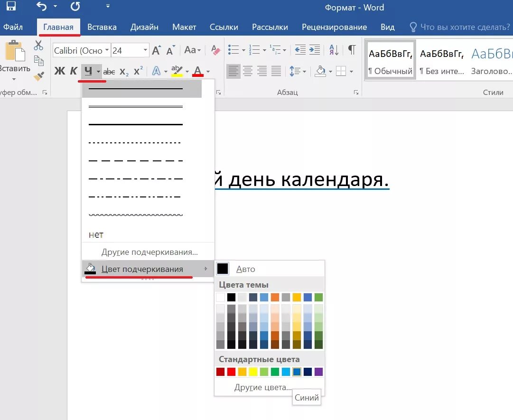Toggle italic К formatting
The height and width of the screenshot is (420, 513).
[x=74, y=71]
